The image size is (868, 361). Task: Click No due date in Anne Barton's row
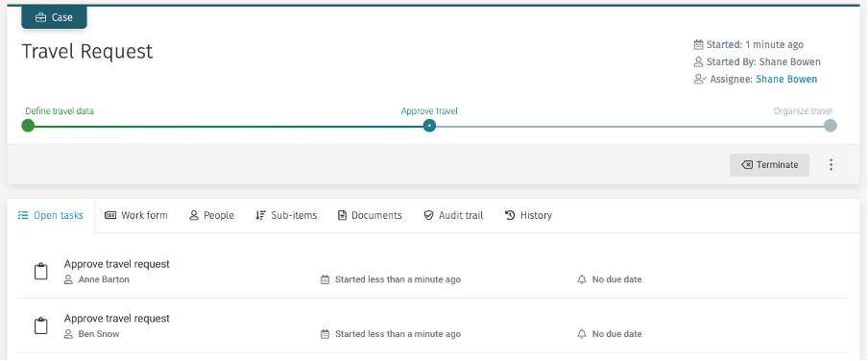coord(616,279)
